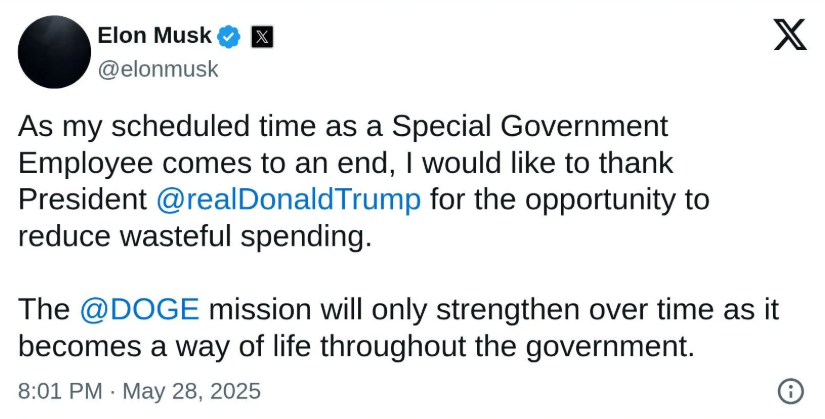Open the Elon Musk display name
The height and width of the screenshot is (419, 825).
[155, 36]
